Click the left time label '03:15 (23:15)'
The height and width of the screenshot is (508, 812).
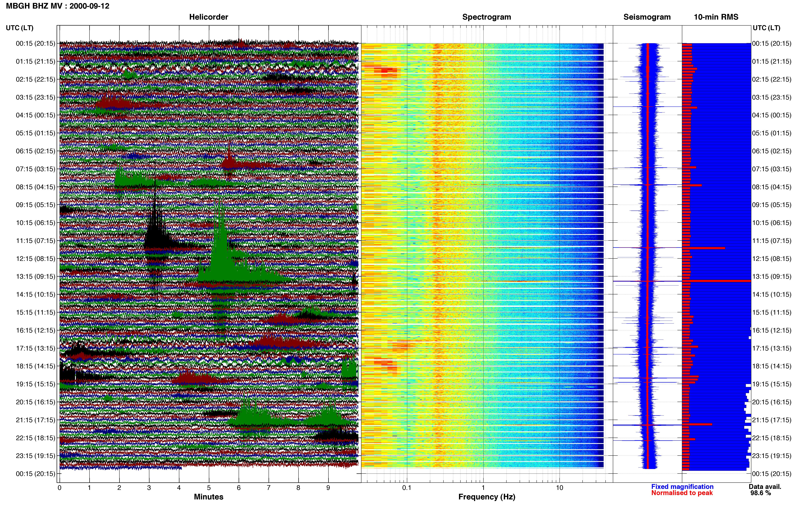(x=36, y=97)
